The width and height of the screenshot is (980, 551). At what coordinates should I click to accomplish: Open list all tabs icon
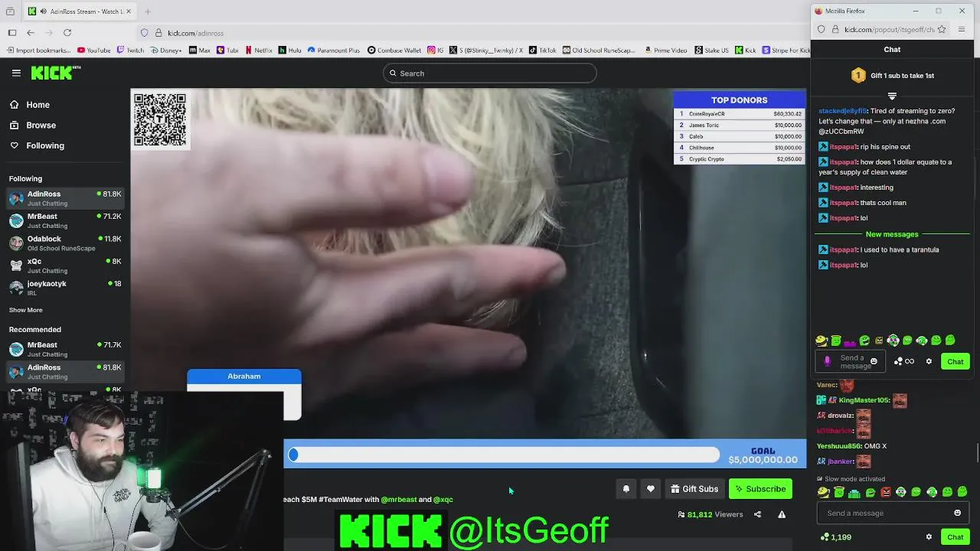pos(10,11)
